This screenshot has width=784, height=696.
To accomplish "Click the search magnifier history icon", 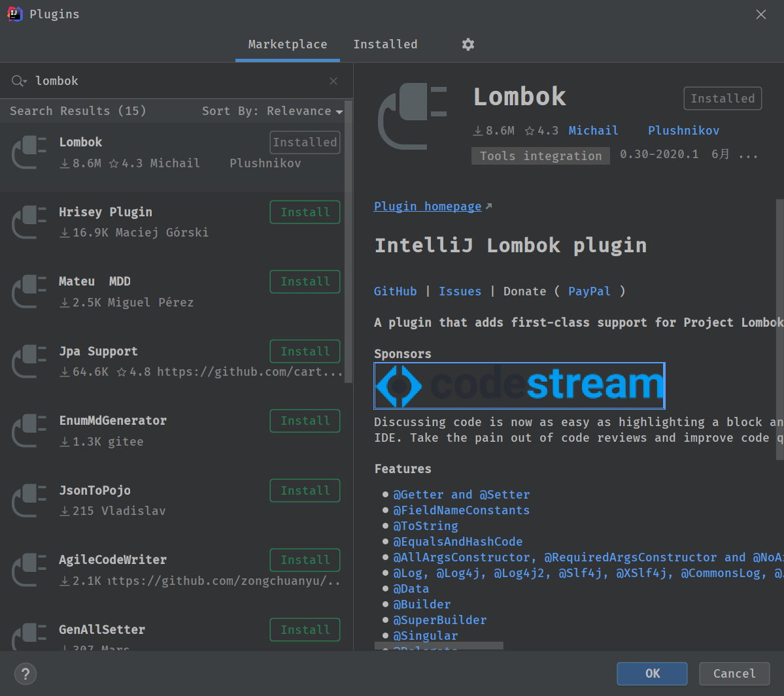I will click(18, 81).
